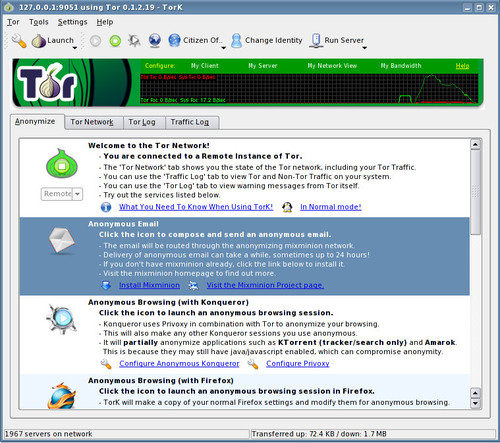This screenshot has height=443, width=500.
Task: Click the '1967 servers on network' status text
Action: pyautogui.click(x=49, y=434)
